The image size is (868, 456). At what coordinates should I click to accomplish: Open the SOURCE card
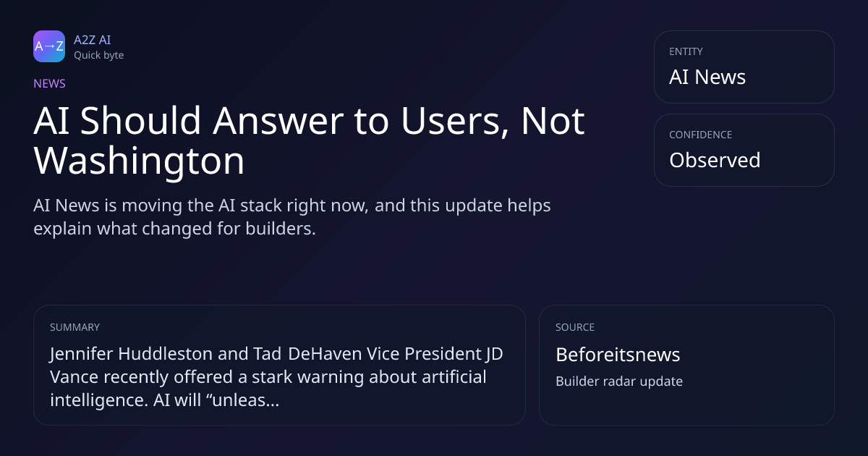click(x=686, y=365)
